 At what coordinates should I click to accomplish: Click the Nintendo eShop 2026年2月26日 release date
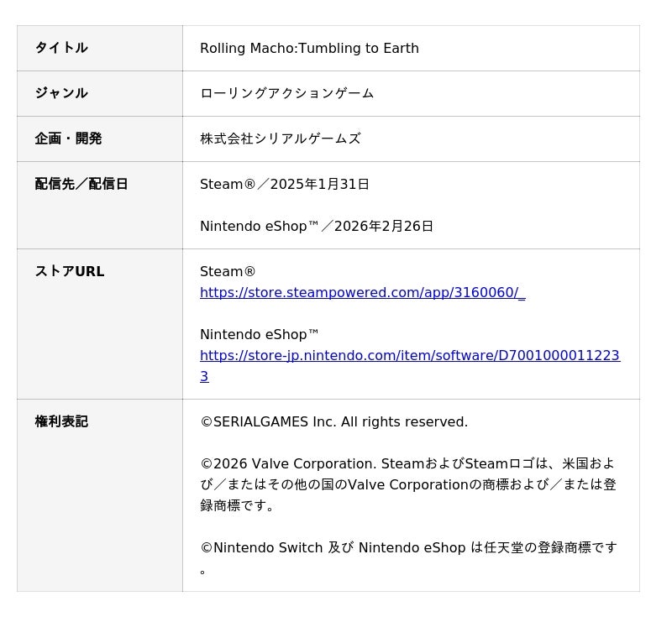[x=317, y=226]
